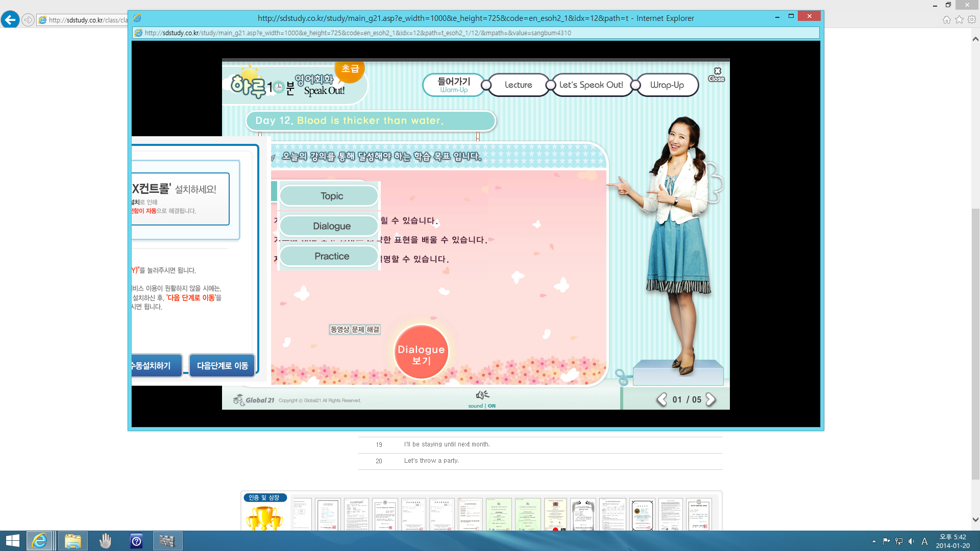Click the back arrow in the main browser
Image resolution: width=980 pixels, height=551 pixels.
[10, 20]
